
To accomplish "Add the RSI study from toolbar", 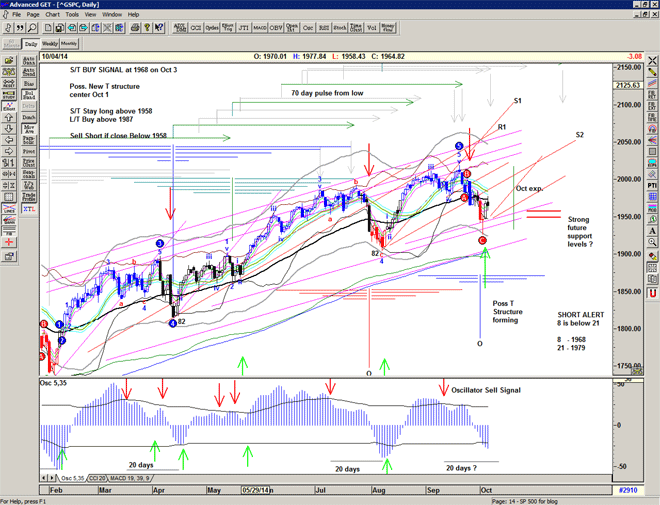I will (x=321, y=29).
